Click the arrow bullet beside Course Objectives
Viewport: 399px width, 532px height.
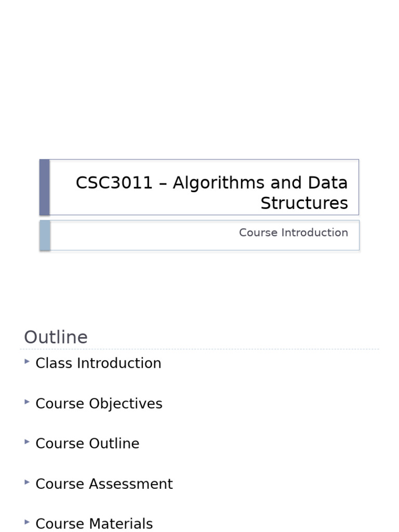point(27,402)
